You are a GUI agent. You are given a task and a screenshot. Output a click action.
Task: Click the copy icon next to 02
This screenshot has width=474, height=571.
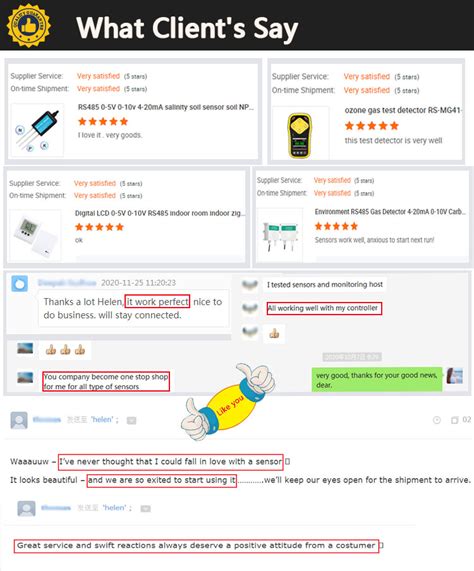(454, 420)
